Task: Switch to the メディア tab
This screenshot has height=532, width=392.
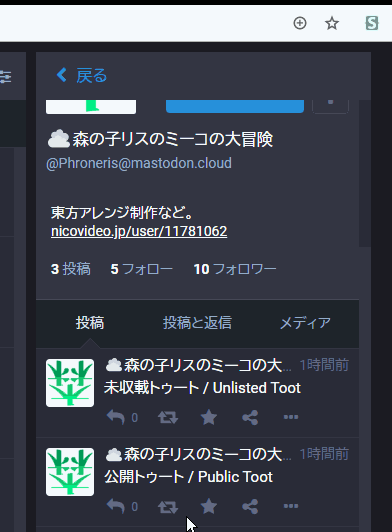Action: pyautogui.click(x=305, y=323)
